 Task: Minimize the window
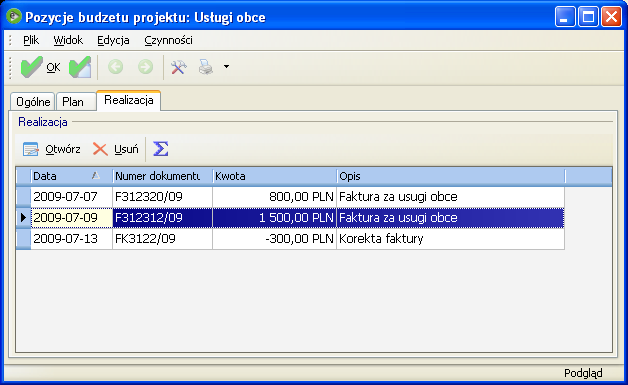(565, 17)
